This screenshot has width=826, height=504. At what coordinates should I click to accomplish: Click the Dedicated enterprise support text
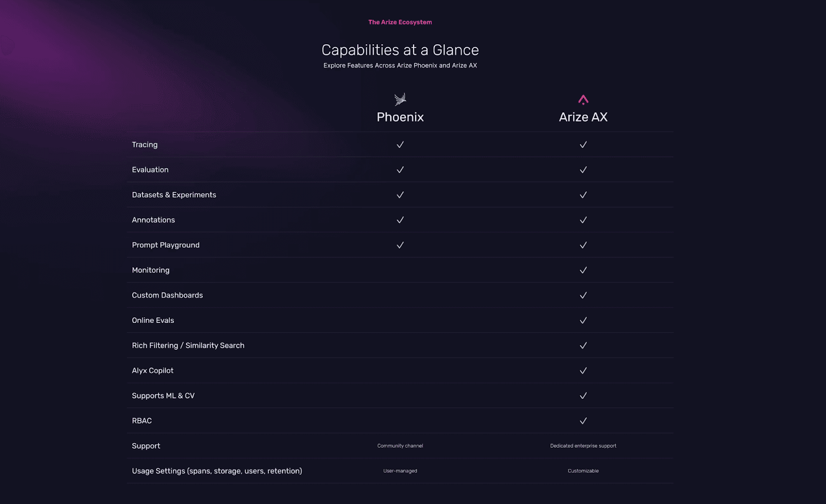(583, 446)
